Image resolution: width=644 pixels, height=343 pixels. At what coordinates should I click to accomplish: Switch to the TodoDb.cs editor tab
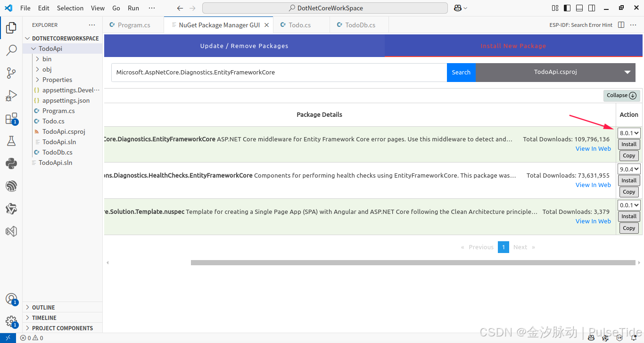point(360,25)
